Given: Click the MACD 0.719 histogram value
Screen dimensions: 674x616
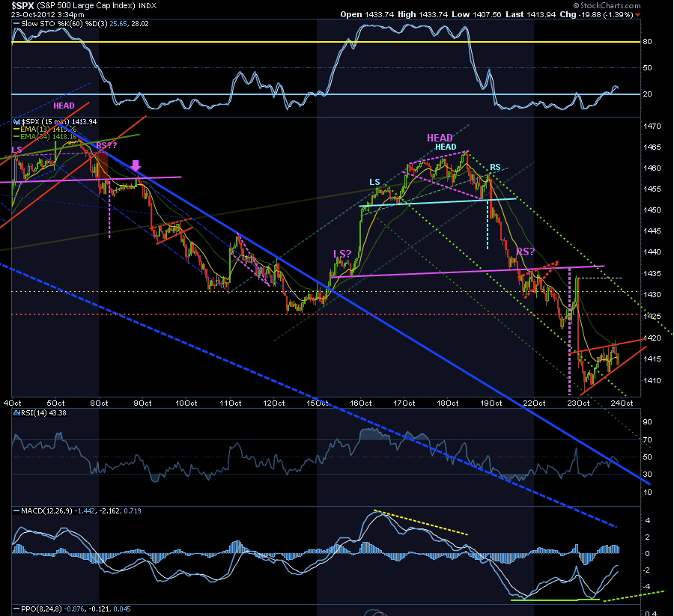Looking at the screenshot, I should pyautogui.click(x=133, y=510).
